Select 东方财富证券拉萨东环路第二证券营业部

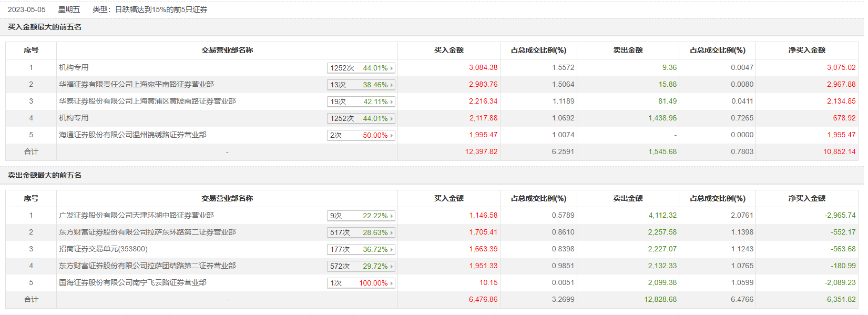click(147, 232)
